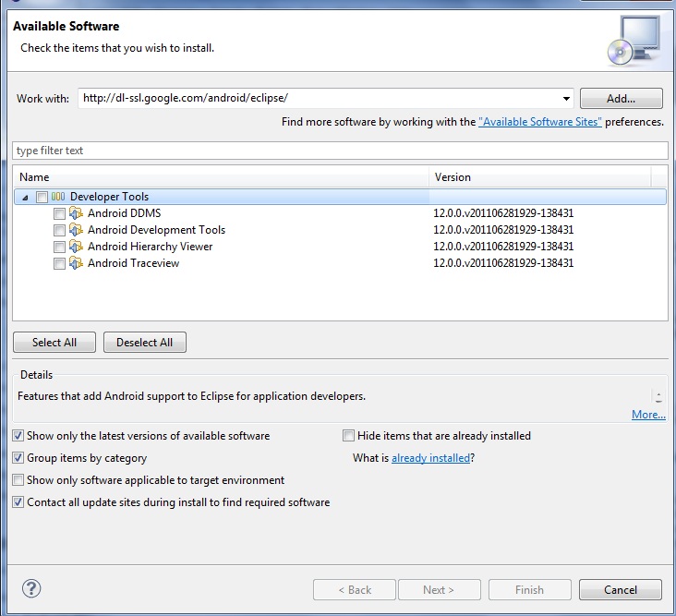Click the Android DDMS feature icon
The width and height of the screenshot is (676, 616).
[x=76, y=213]
